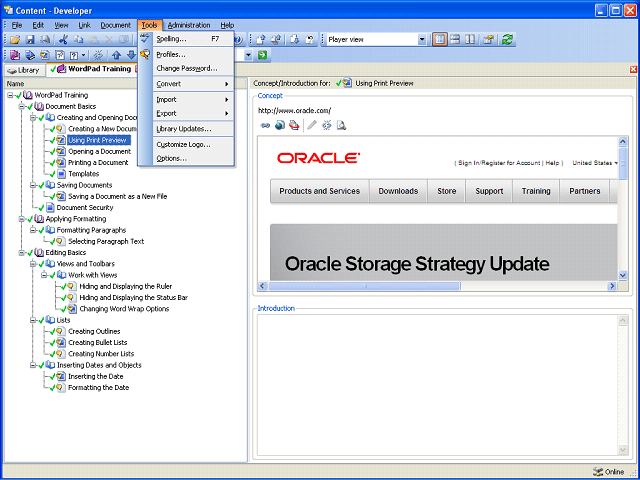Screen dimensions: 640x480
Task: Select the horizontal split layout icon
Action: (x=455, y=40)
